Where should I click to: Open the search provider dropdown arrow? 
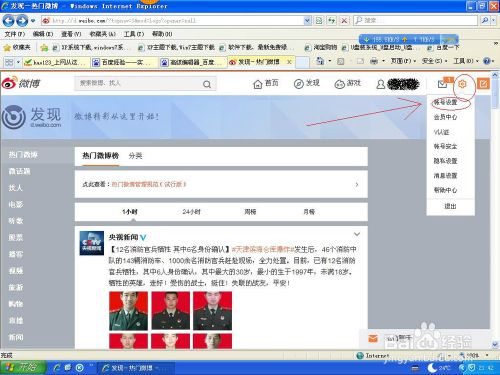(493, 20)
